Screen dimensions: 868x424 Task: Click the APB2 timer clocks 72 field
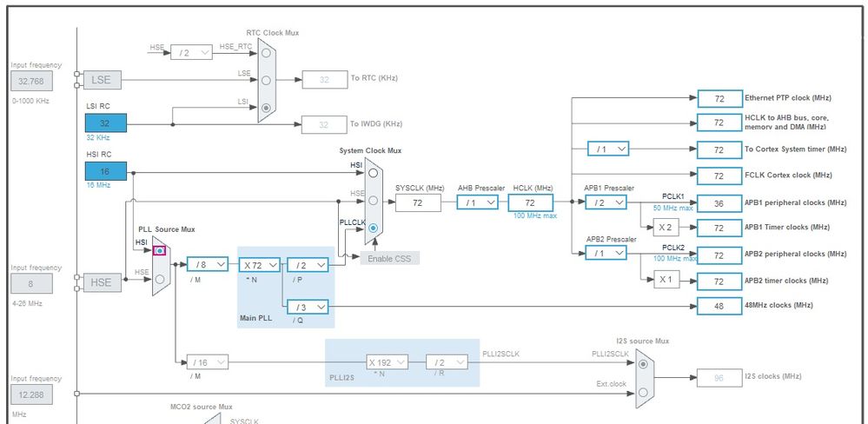pos(719,282)
